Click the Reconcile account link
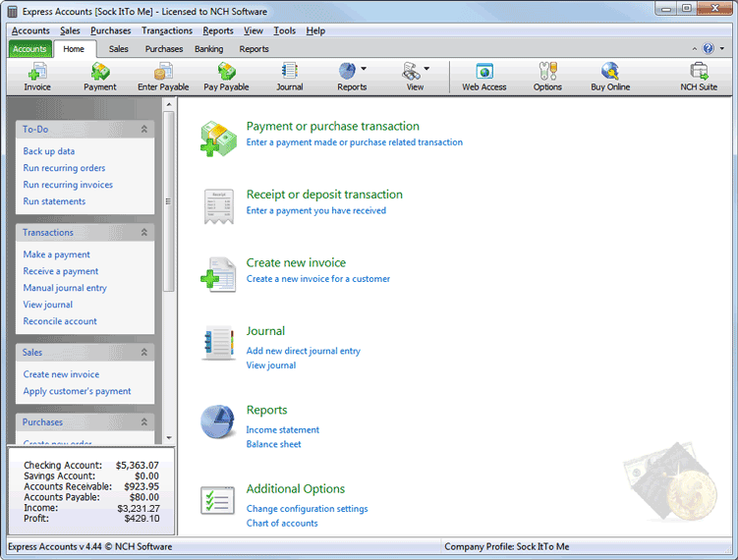The image size is (738, 560). click(60, 321)
